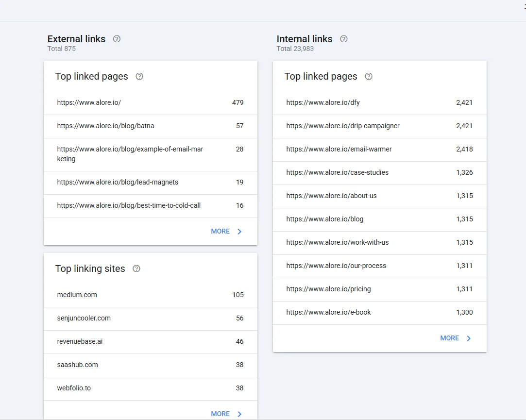526x420 pixels.
Task: Open the alore.io/dfy internal link row
Action: tap(380, 102)
